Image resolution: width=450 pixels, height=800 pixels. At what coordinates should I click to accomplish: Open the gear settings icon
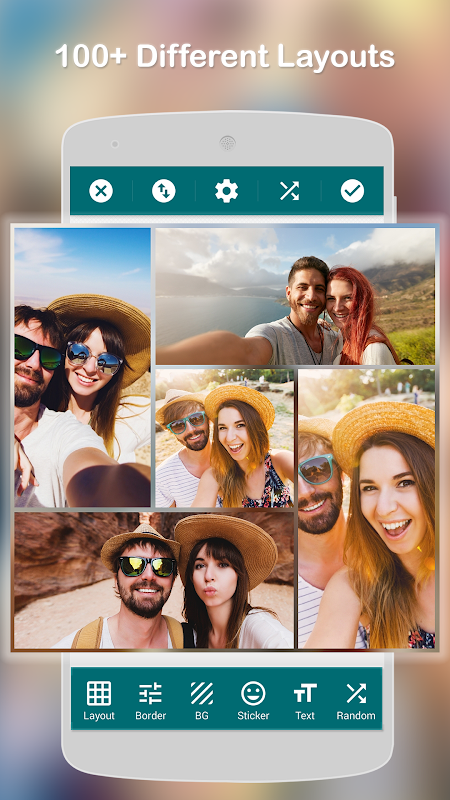(x=227, y=191)
